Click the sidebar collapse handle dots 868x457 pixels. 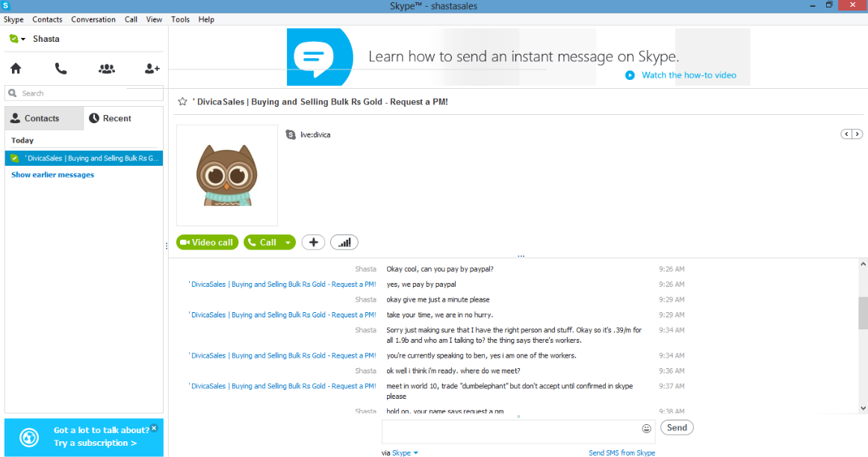[x=166, y=246]
